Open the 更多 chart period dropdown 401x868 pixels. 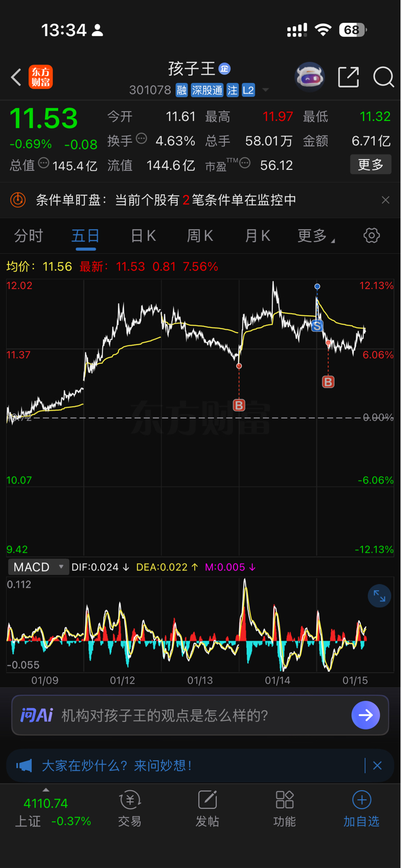point(316,236)
